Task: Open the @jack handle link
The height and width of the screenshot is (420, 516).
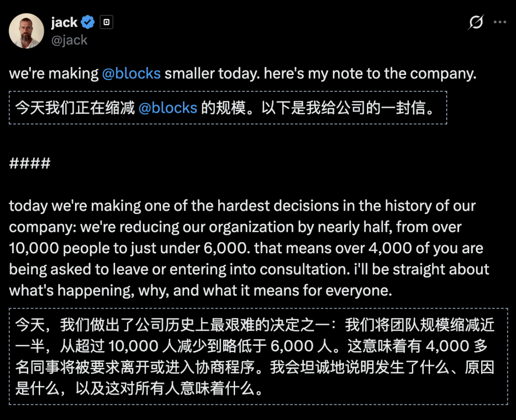Action: tap(69, 40)
